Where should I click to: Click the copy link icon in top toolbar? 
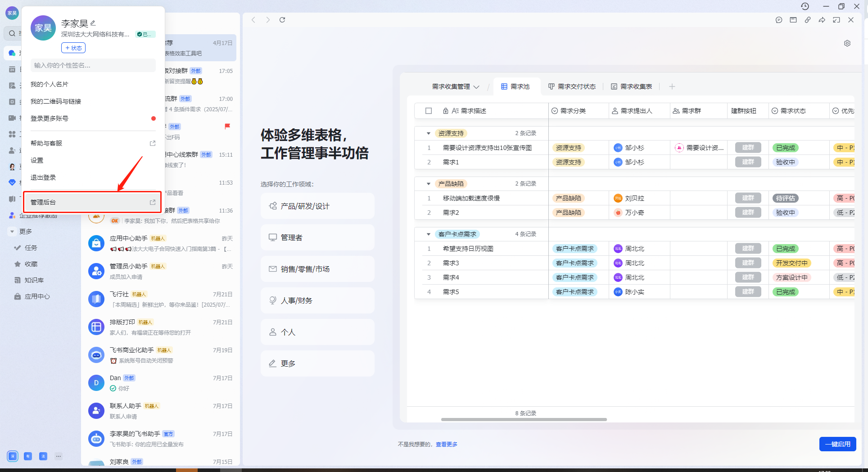coord(808,20)
